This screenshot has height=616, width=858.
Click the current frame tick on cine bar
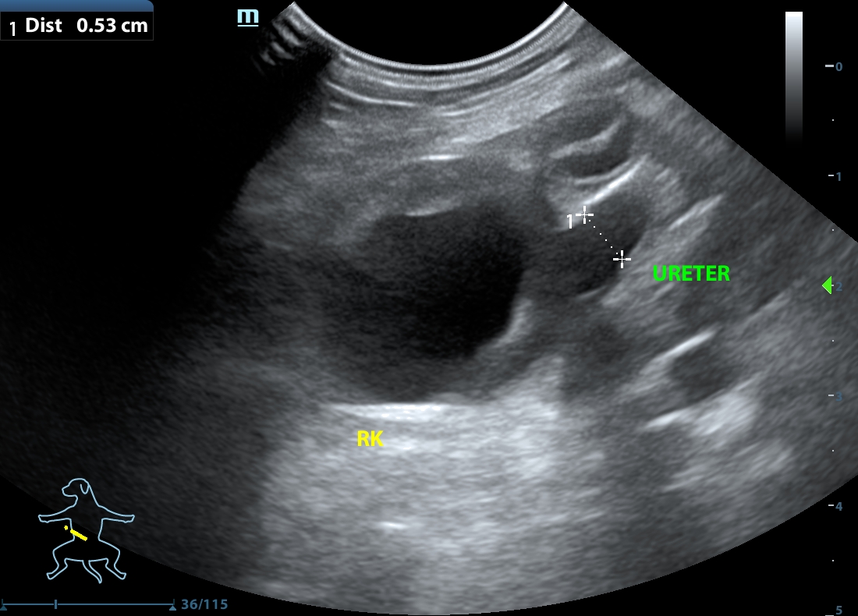[x=55, y=604]
